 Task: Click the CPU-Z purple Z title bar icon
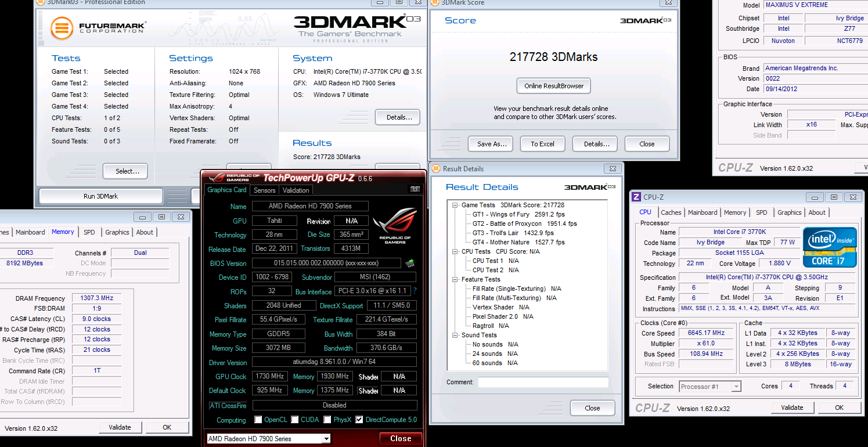636,197
